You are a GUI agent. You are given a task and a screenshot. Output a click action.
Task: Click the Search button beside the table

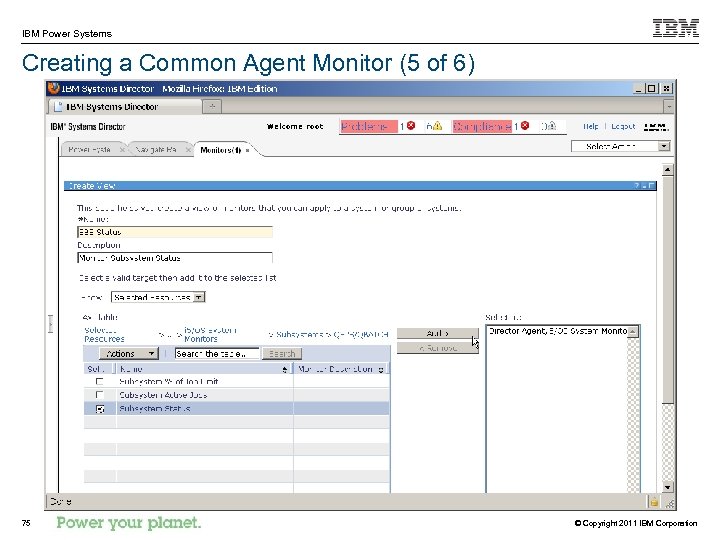(282, 354)
